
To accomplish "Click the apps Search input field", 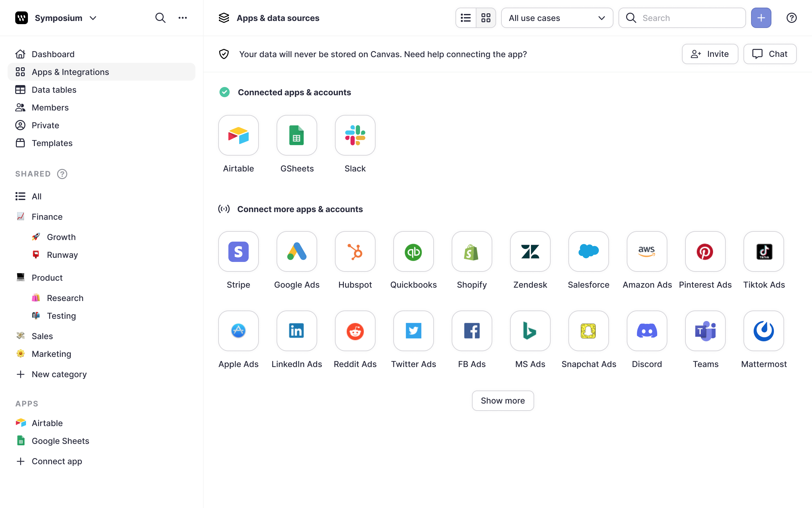I will pyautogui.click(x=682, y=18).
